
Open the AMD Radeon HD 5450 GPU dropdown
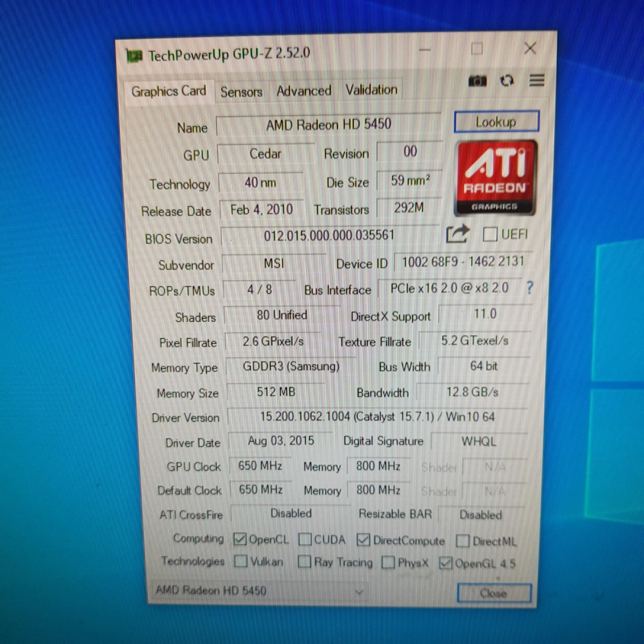tap(259, 590)
